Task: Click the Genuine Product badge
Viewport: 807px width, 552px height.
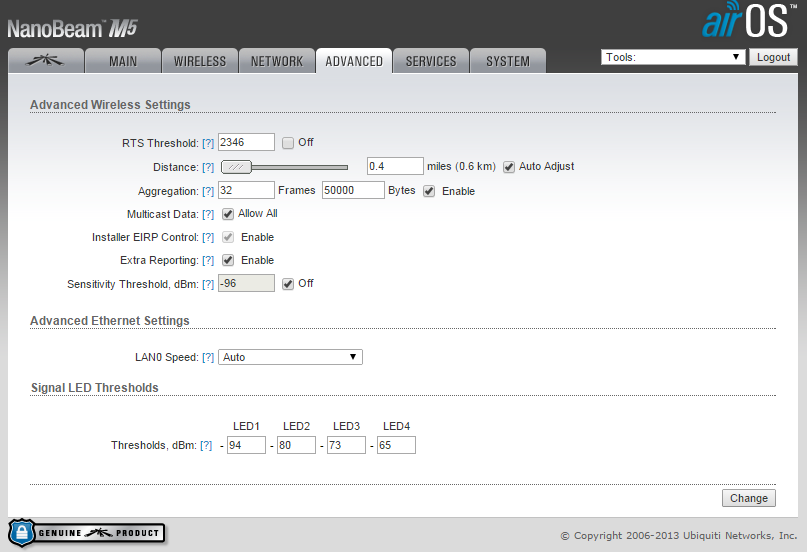Action: pyautogui.click(x=86, y=533)
